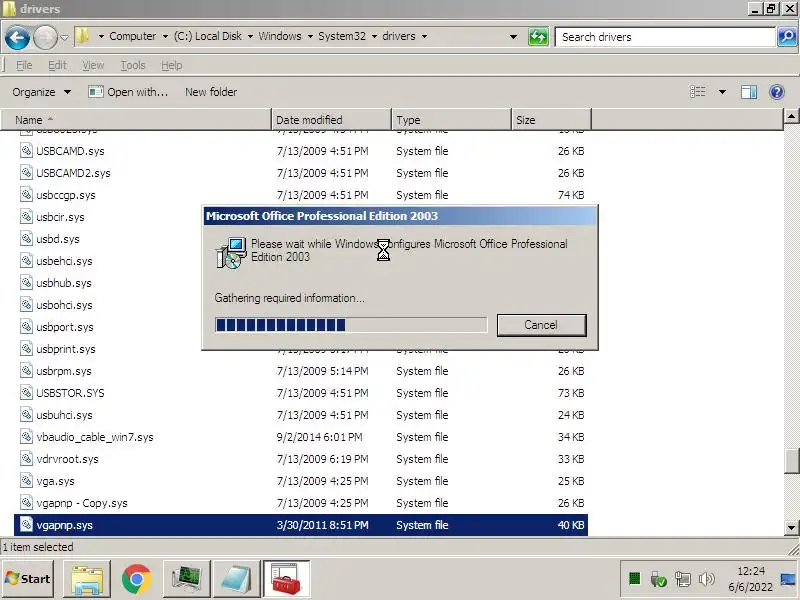
Task: Expand the (C:) Local Disk breadcrumb arrow
Action: pos(250,36)
